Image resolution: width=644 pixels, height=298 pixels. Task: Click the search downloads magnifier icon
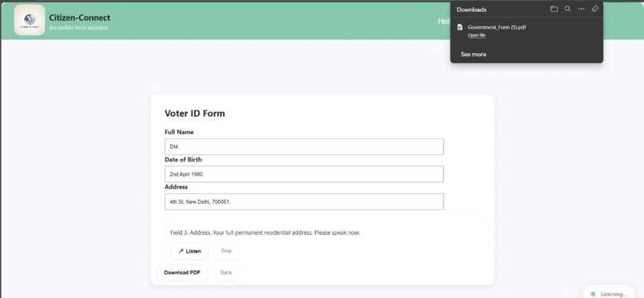(x=567, y=9)
